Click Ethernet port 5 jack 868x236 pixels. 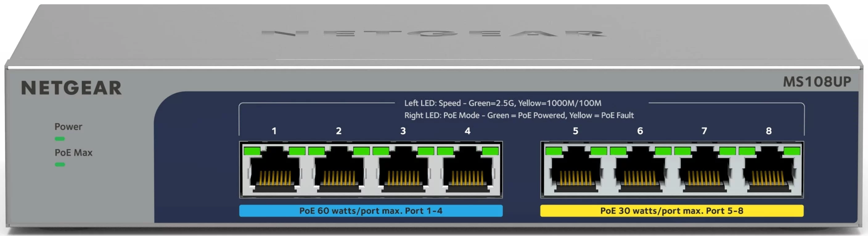(x=575, y=169)
